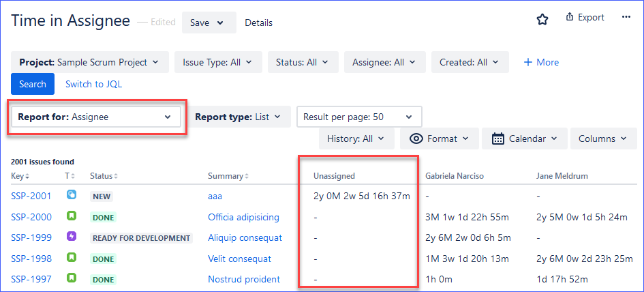Sort by the Key column header
Screen dimensions: 644x292
click(x=20, y=176)
